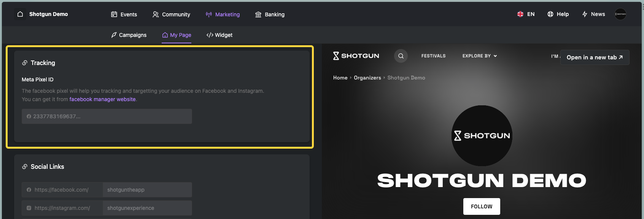
Task: Click the https://instagram.com/ prefix
Action: 62,208
